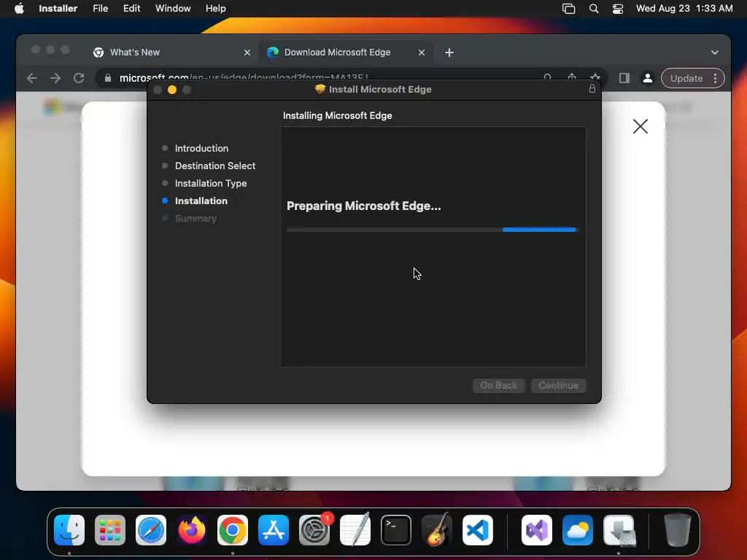The height and width of the screenshot is (560, 747).
Task: Close the webpage dialog with X
Action: [x=640, y=126]
